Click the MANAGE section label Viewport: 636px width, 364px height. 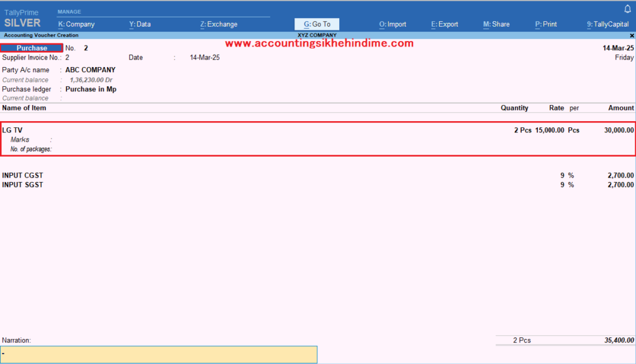pyautogui.click(x=70, y=12)
